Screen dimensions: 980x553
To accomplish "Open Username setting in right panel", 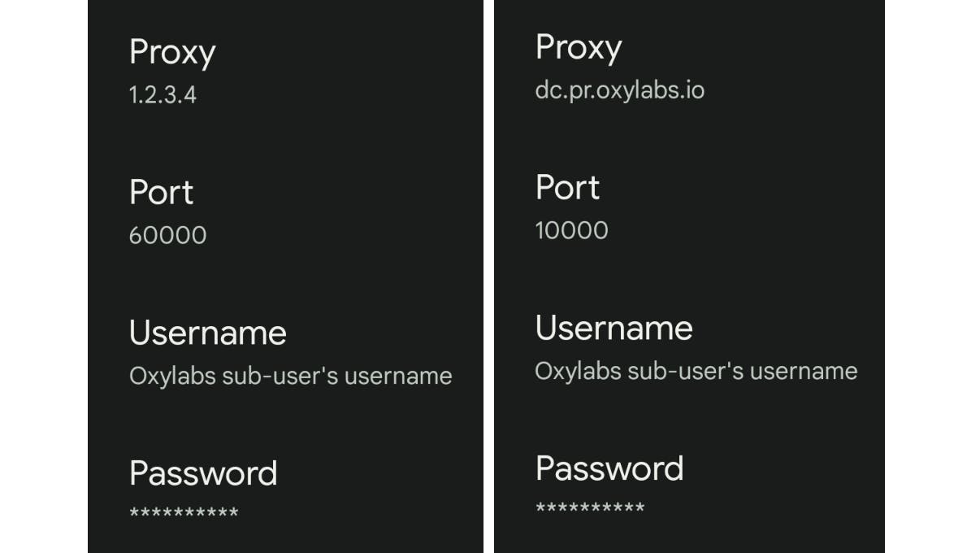I will click(x=614, y=329).
